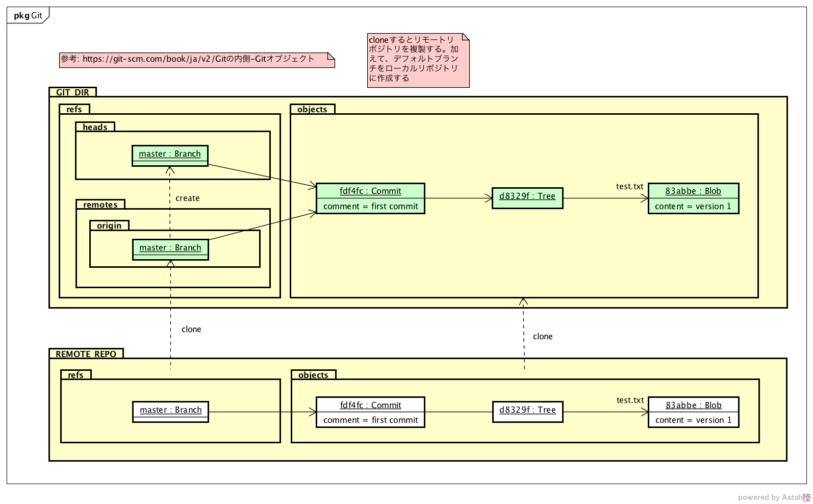The height and width of the screenshot is (504, 813).
Task: Click the remotes package label
Action: 100,205
